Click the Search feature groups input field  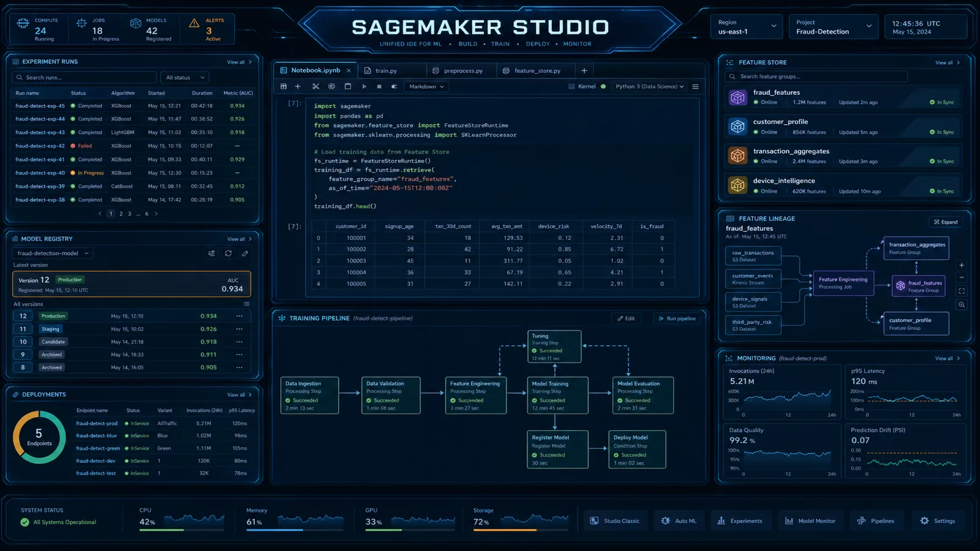tap(815, 76)
